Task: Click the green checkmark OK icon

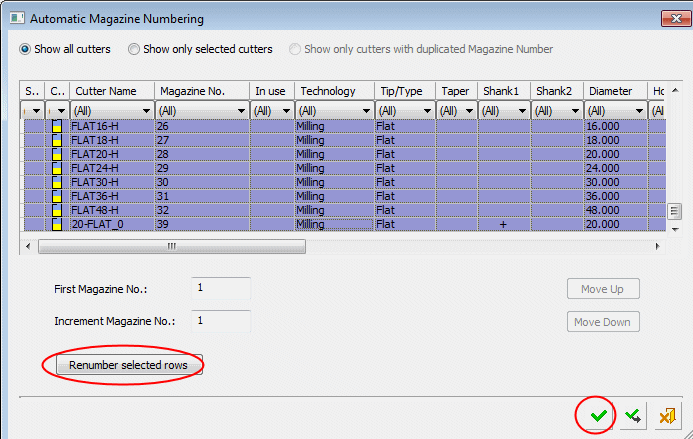Action: coord(598,415)
